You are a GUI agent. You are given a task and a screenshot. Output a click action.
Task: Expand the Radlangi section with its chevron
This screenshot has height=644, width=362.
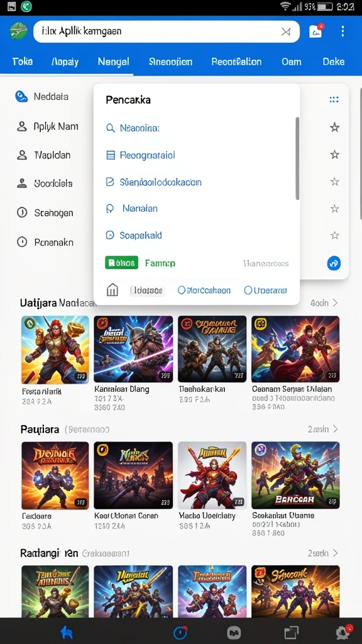pos(336,553)
